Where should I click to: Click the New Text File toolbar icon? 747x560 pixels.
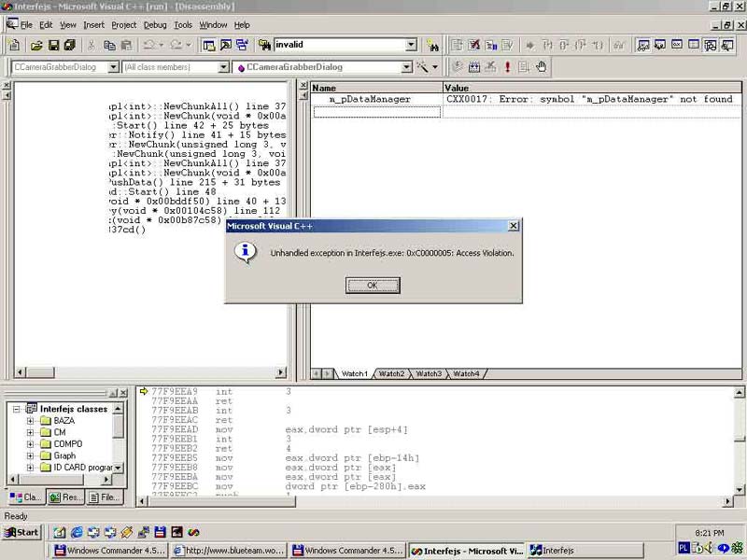click(14, 45)
